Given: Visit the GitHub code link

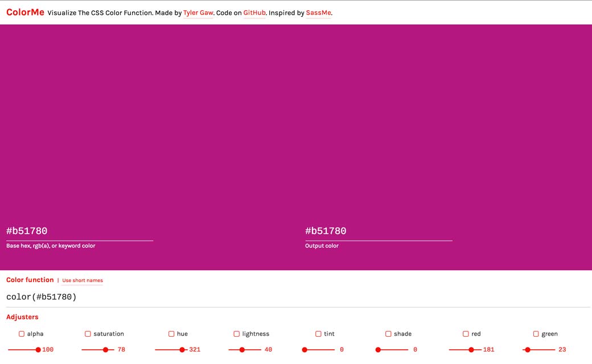Looking at the screenshot, I should point(254,13).
